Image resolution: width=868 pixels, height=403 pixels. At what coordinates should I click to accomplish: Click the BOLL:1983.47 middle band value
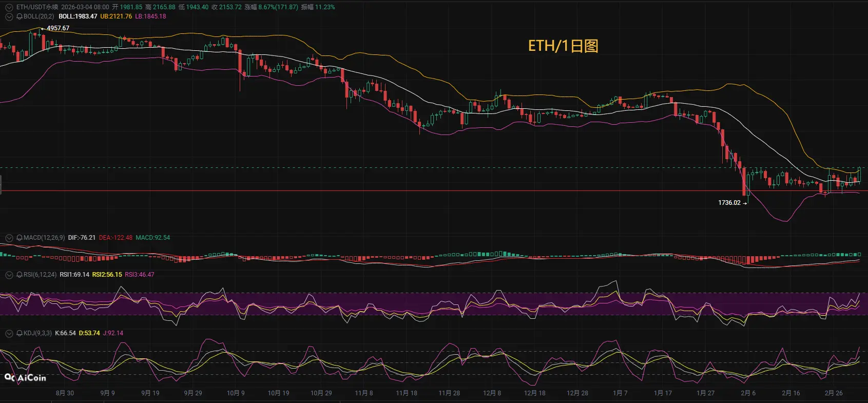(x=78, y=16)
